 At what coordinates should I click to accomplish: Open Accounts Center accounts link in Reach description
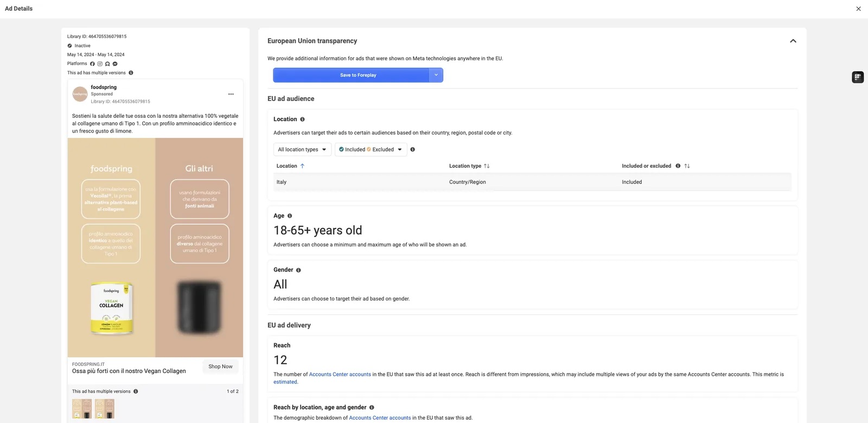[x=340, y=374]
